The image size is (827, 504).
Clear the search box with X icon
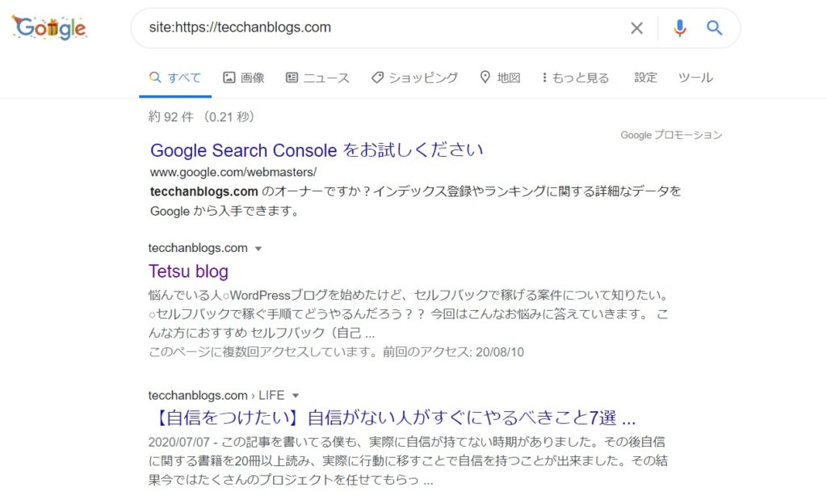click(x=636, y=28)
